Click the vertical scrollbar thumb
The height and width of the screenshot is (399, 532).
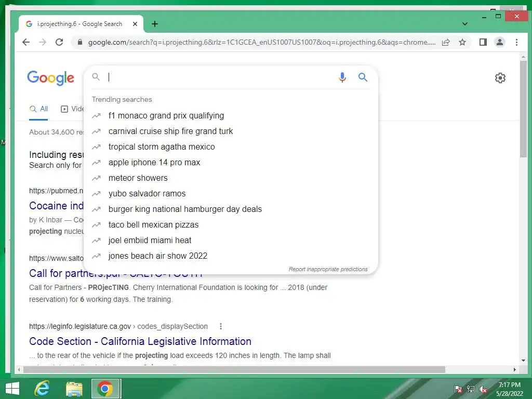click(523, 109)
